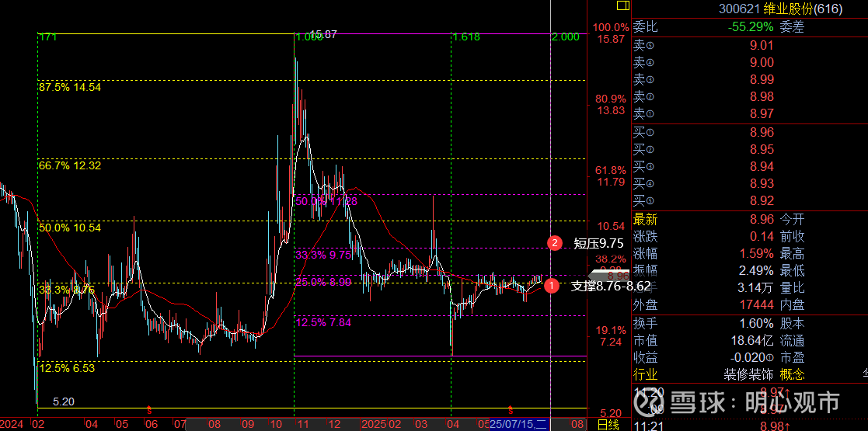Select the 12.5% 6.53 retracement label
The width and height of the screenshot is (868, 431).
click(x=66, y=368)
